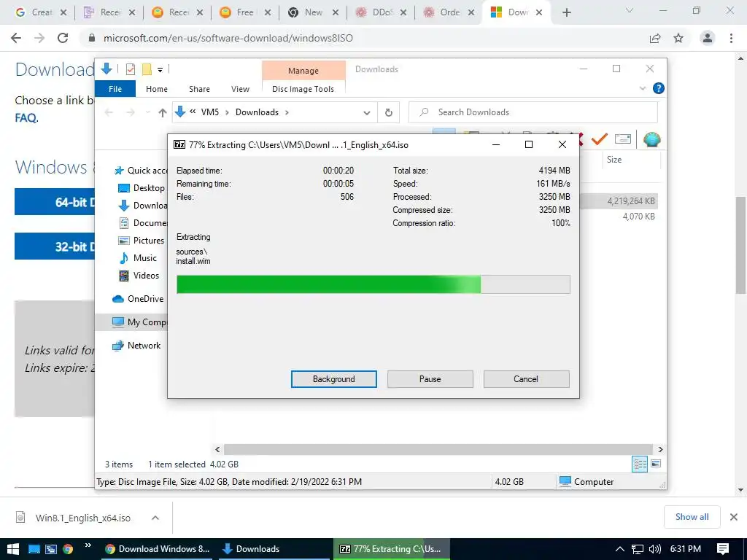Viewport: 747px width, 560px height.
Task: Close the Chrome downloads bar
Action: tap(734, 517)
